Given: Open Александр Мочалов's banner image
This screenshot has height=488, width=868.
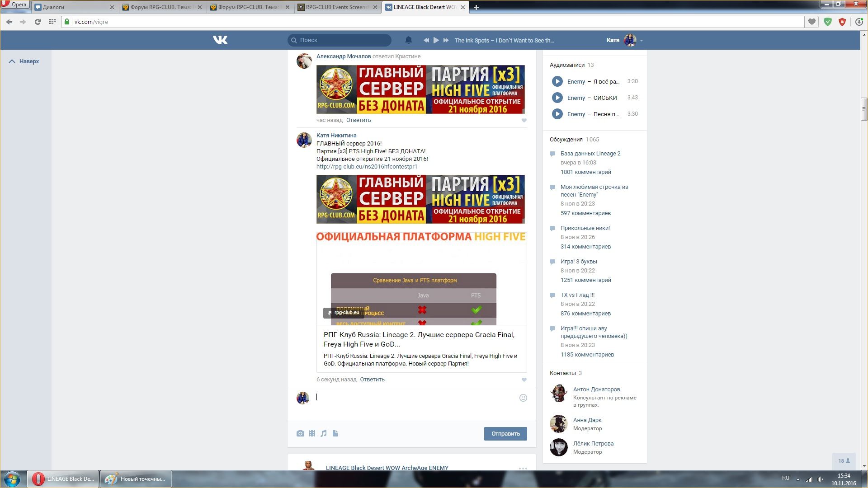Looking at the screenshot, I should coord(420,89).
